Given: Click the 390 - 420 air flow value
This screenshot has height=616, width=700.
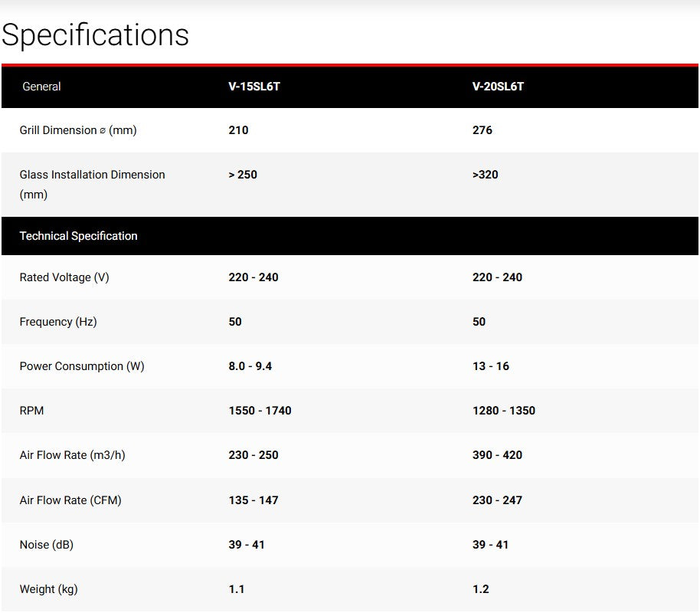Looking at the screenshot, I should 497,455.
